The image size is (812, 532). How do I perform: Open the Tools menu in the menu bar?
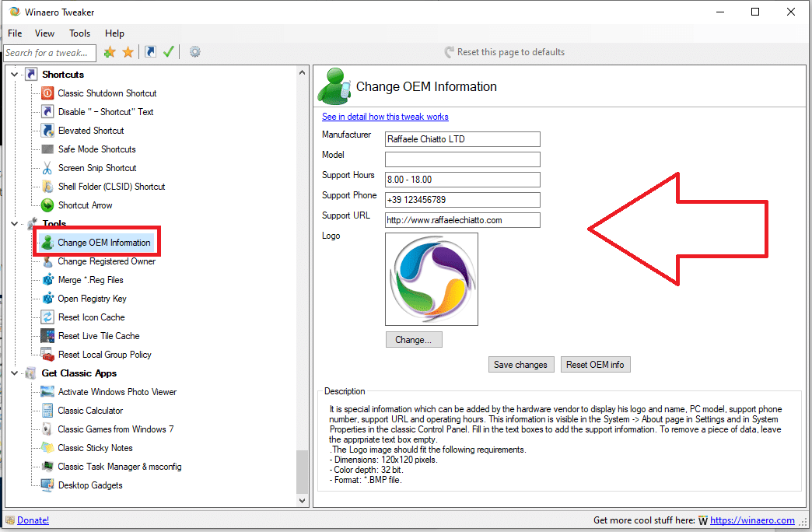80,33
